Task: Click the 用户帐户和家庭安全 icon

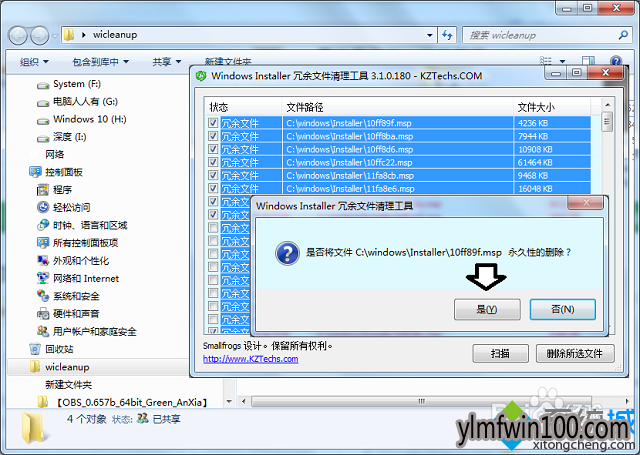Action: click(x=43, y=331)
